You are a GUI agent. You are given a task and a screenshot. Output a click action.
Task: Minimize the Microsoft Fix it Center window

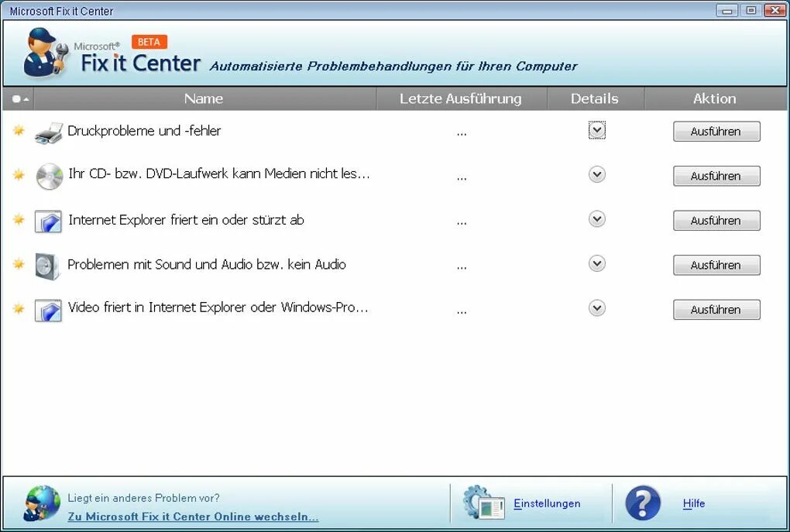coord(727,11)
